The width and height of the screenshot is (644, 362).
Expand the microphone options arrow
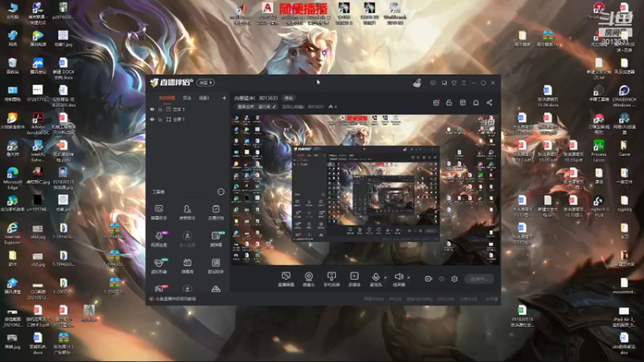(386, 277)
